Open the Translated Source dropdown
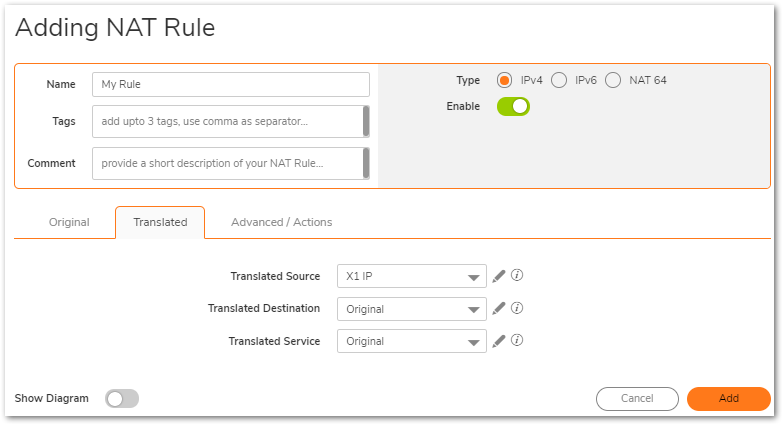This screenshot has width=783, height=425. tap(412, 277)
